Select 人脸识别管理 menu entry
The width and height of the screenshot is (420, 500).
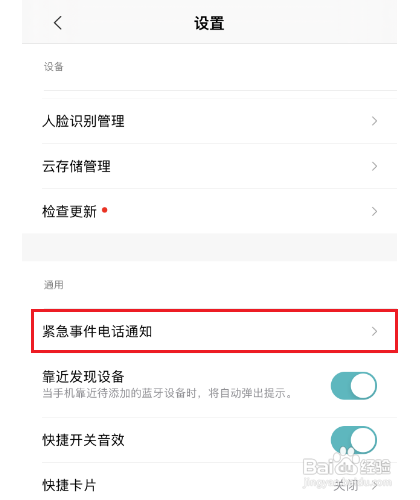pos(219,121)
